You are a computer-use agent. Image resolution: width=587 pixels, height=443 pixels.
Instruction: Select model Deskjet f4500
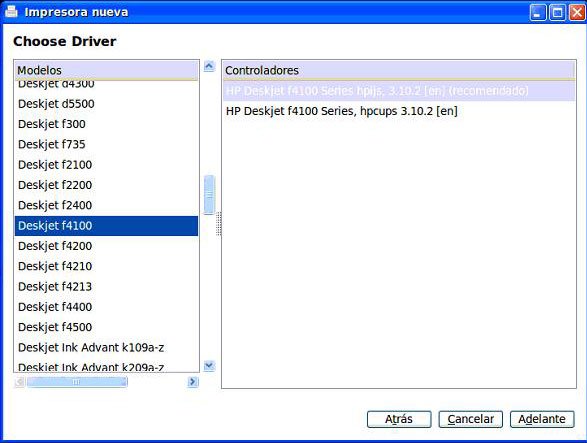point(106,327)
